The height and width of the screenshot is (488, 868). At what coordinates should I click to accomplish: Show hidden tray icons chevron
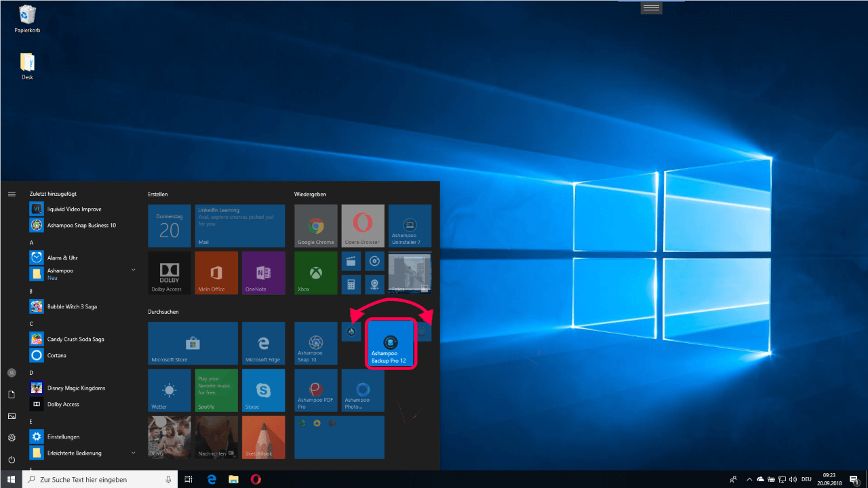pos(748,479)
